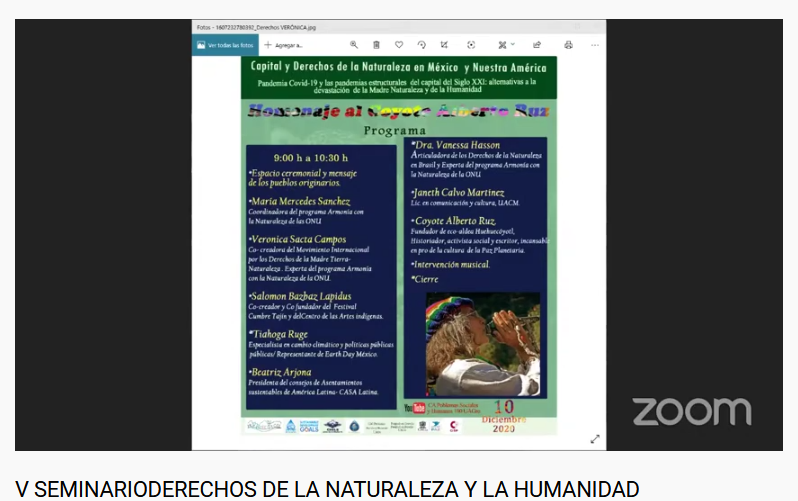Click the 'Intervención musical' line
This screenshot has width=798, height=501.
pyautogui.click(x=450, y=265)
